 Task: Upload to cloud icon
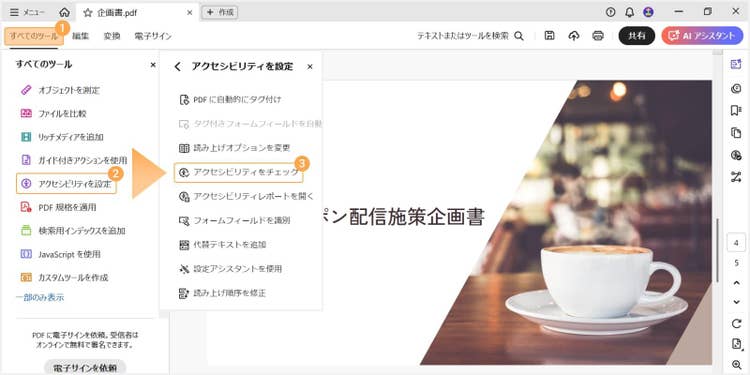(x=574, y=36)
